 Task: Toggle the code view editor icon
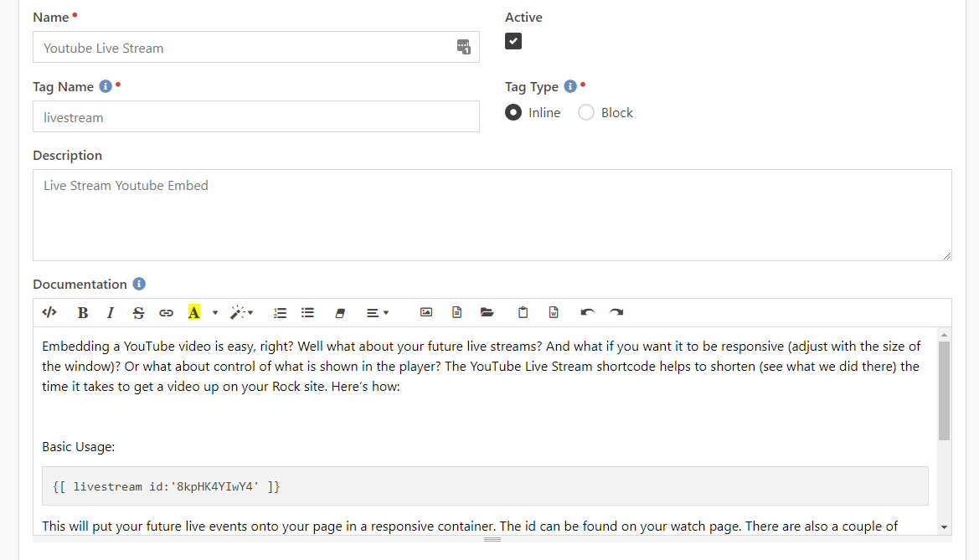pos(49,312)
